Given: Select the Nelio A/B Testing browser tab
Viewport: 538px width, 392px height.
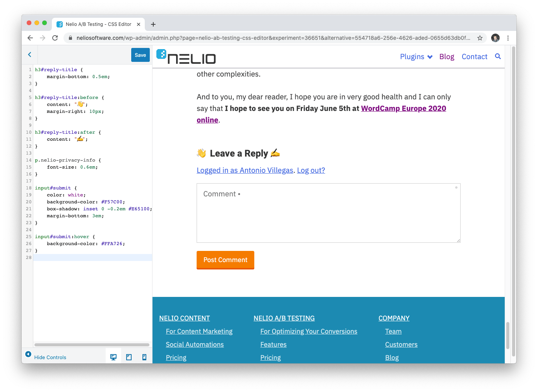Looking at the screenshot, I should pyautogui.click(x=96, y=24).
